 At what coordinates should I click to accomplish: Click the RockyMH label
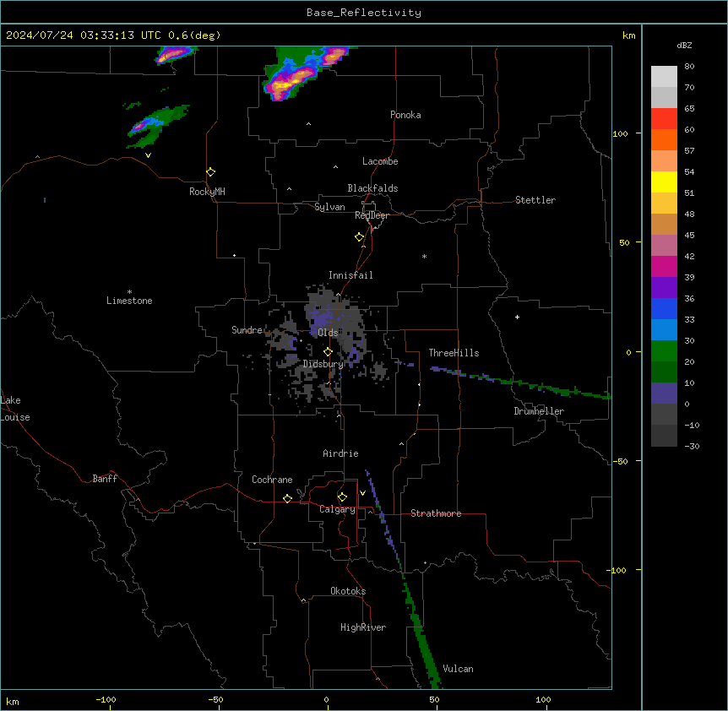(x=207, y=192)
